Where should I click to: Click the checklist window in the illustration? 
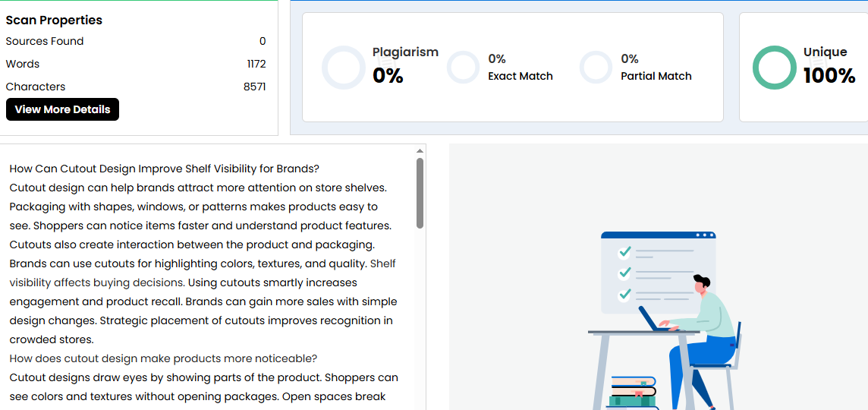click(x=657, y=272)
